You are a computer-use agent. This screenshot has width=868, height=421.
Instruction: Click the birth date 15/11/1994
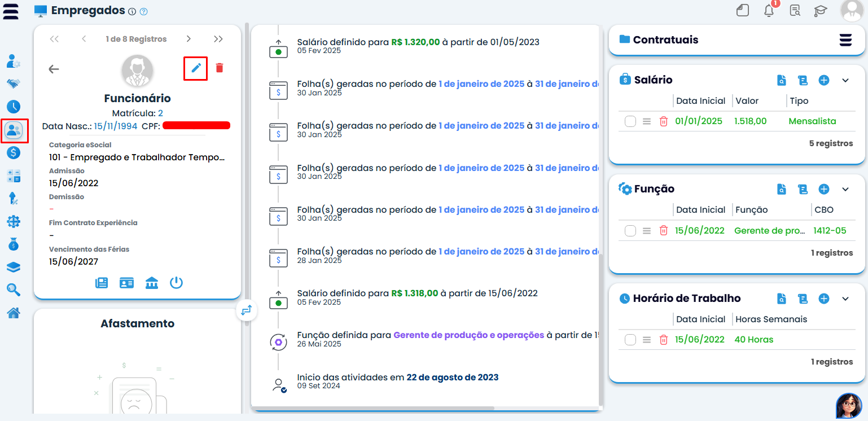pos(116,126)
